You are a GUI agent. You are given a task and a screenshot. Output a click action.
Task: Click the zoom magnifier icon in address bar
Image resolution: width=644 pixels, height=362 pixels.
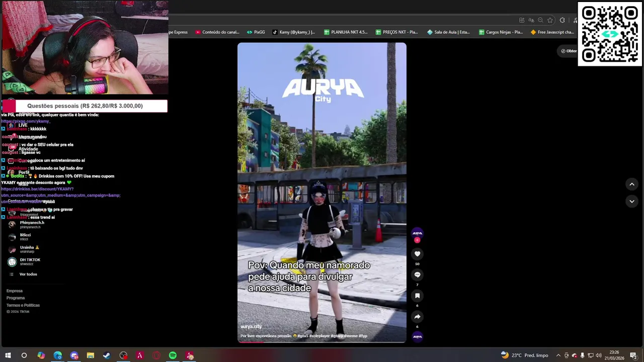pos(540,20)
